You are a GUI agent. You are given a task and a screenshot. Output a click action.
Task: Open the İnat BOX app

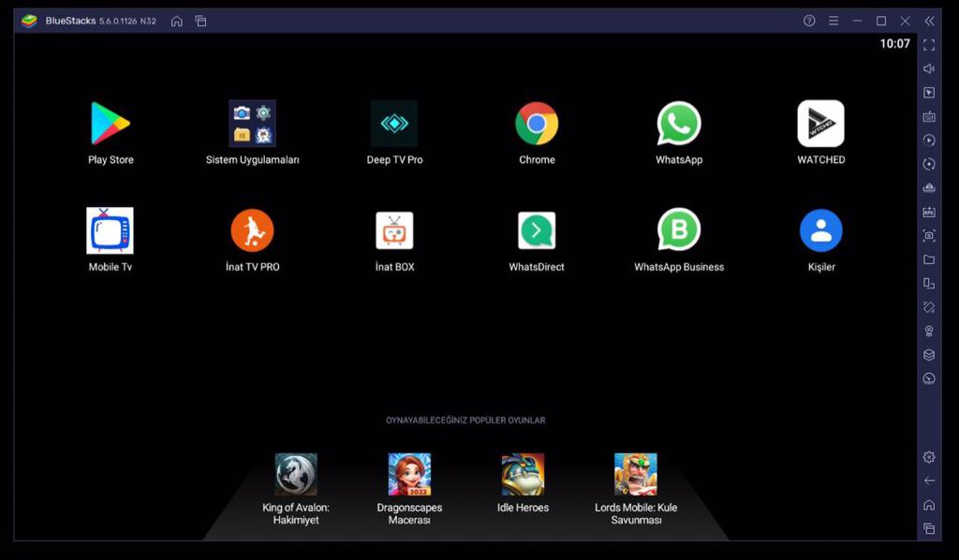(394, 230)
